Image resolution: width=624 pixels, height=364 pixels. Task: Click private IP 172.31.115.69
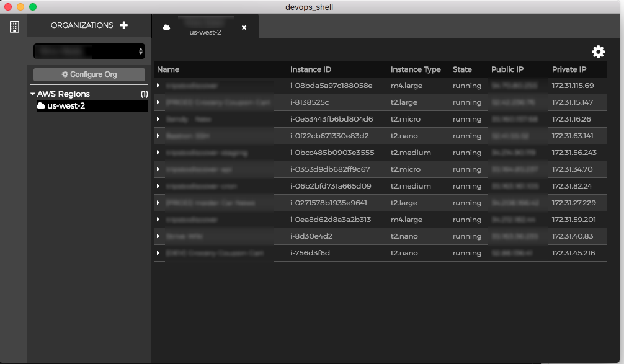[573, 86]
